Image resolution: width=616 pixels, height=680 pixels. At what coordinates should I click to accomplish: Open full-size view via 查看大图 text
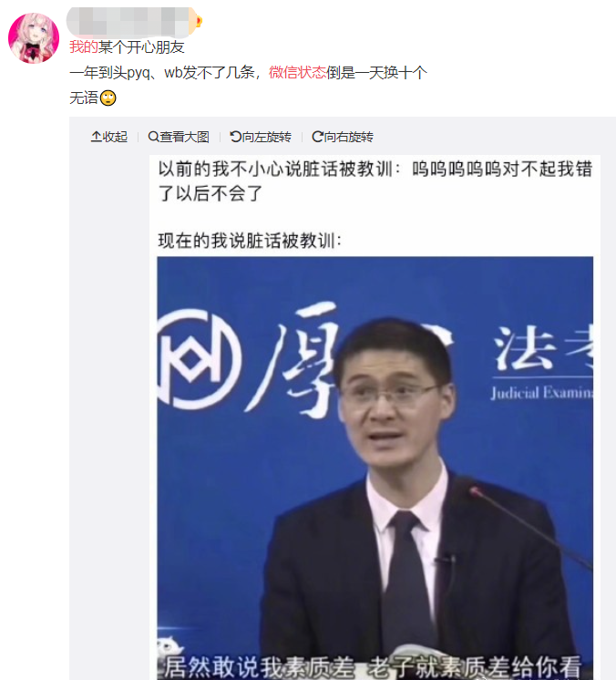tap(185, 137)
